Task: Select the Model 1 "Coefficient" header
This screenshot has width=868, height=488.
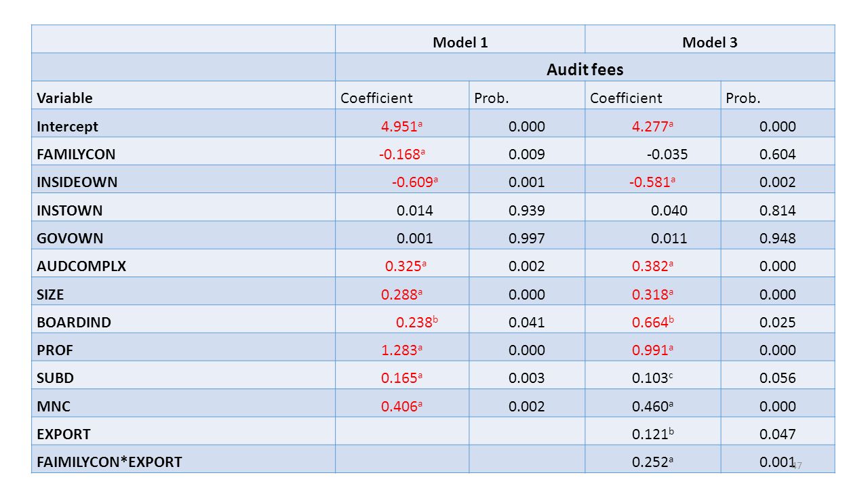Action: 376,98
